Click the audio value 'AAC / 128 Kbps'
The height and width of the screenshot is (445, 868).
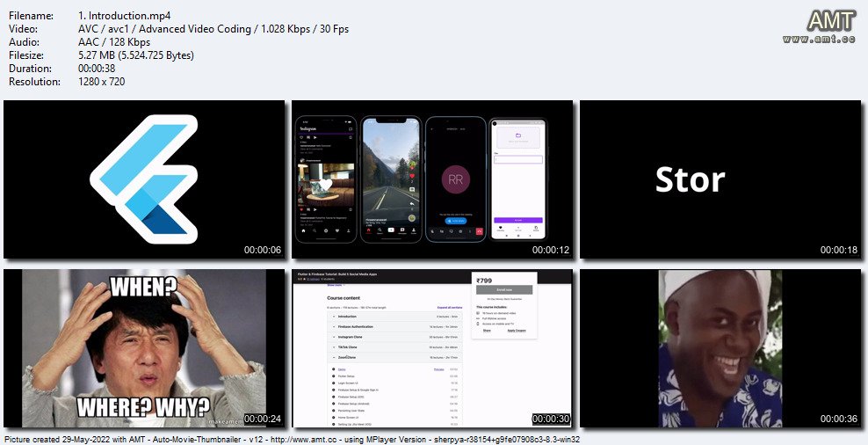114,42
